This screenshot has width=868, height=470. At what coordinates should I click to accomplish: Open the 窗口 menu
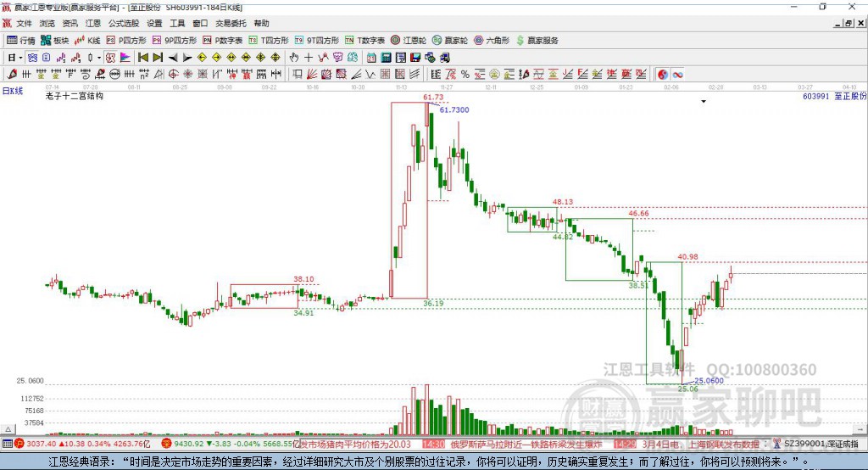click(200, 23)
